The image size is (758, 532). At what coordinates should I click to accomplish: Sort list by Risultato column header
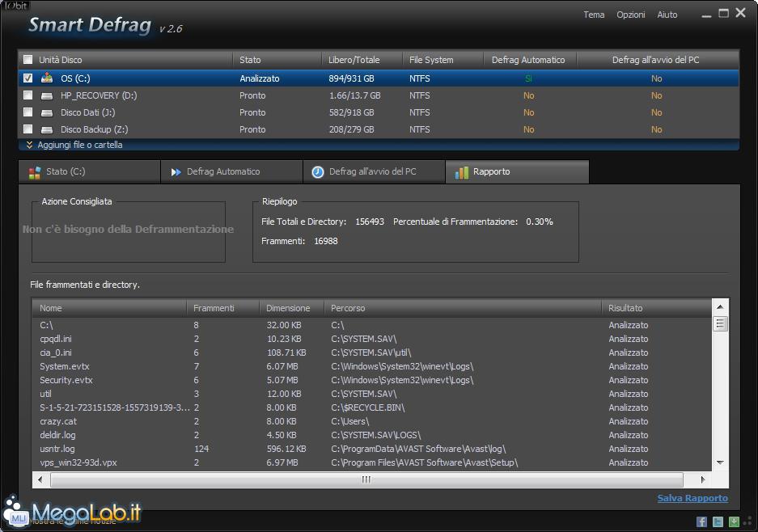pyautogui.click(x=657, y=308)
